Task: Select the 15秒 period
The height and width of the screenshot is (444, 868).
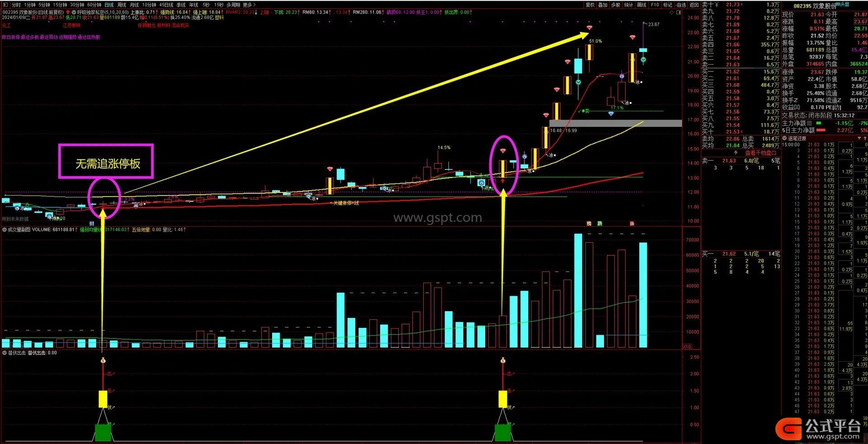Action: coord(219,5)
